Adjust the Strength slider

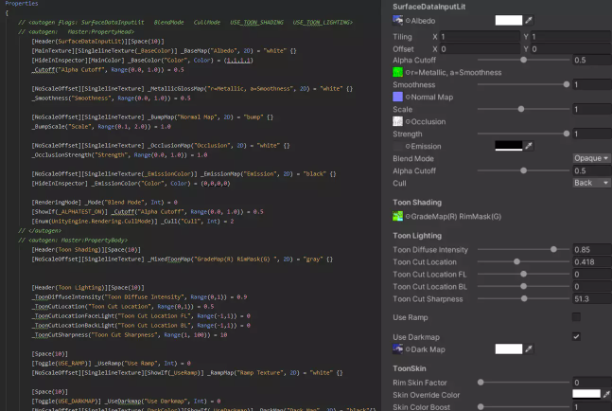click(523, 134)
